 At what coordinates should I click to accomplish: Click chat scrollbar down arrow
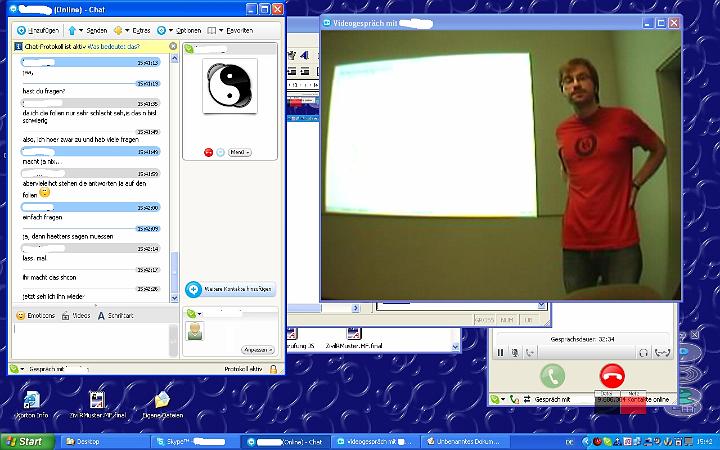coord(174,298)
